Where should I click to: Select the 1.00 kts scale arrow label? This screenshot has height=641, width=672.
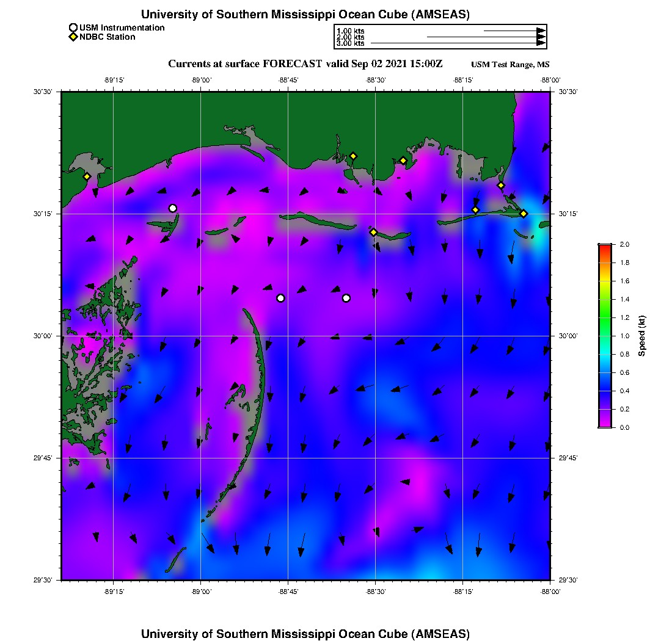coord(351,31)
